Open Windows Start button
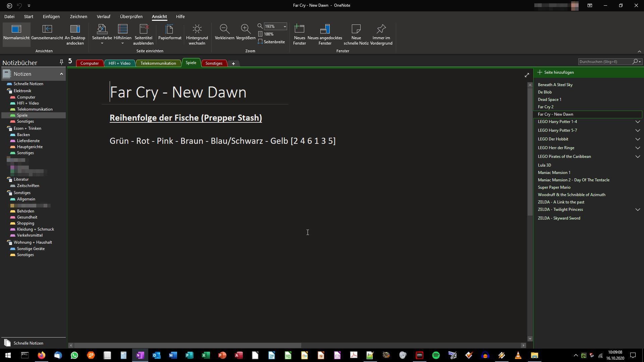 (8, 355)
